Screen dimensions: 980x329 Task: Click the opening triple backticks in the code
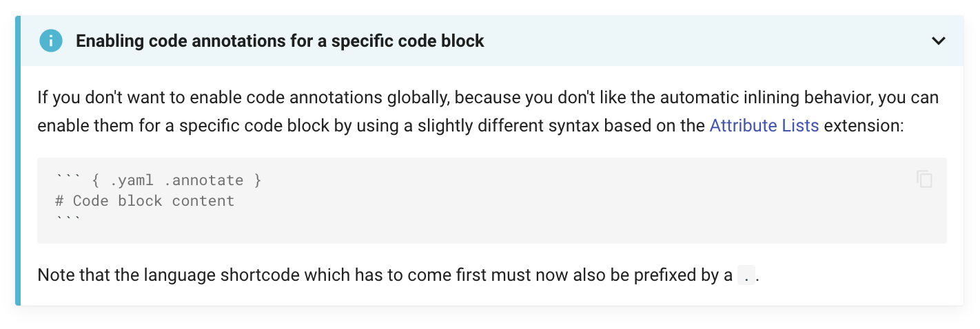(x=68, y=178)
